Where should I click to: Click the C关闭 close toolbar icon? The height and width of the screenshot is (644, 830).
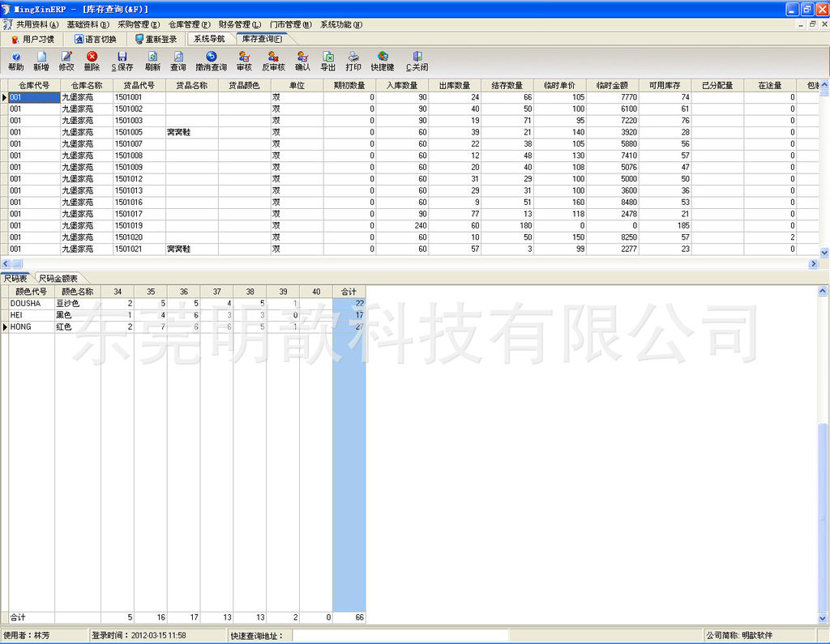click(417, 62)
